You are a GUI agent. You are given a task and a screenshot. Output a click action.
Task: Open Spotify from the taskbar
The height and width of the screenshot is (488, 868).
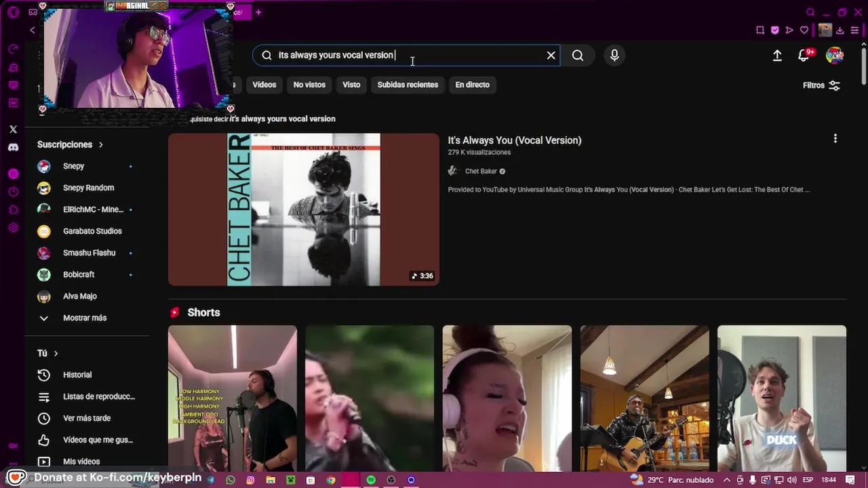tap(371, 480)
